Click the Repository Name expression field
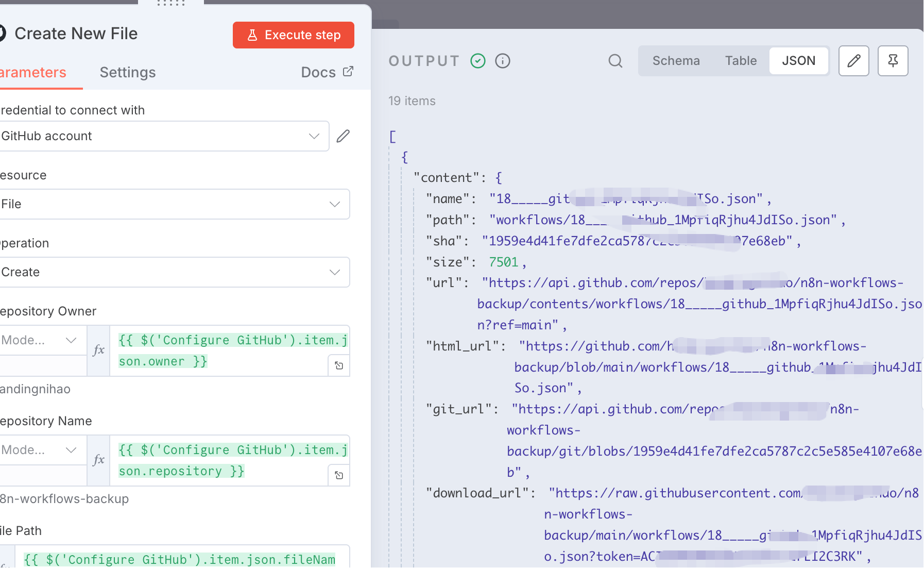This screenshot has width=924, height=568. click(229, 460)
